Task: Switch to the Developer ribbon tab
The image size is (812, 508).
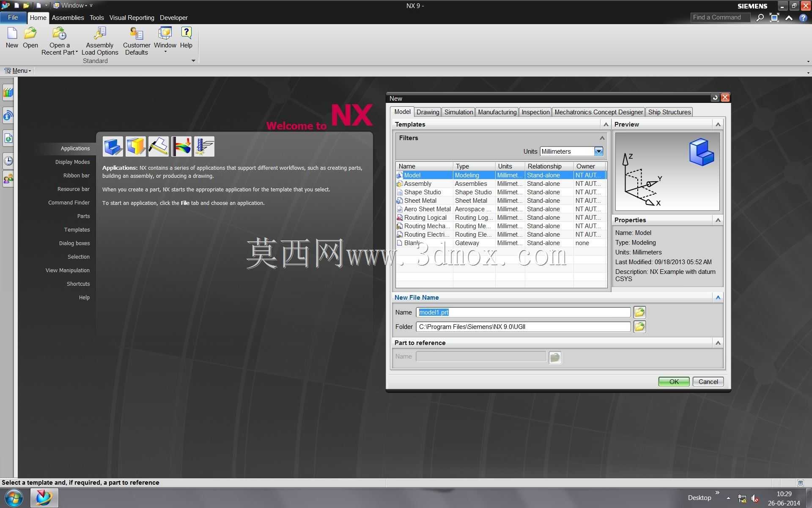Action: [x=173, y=18]
